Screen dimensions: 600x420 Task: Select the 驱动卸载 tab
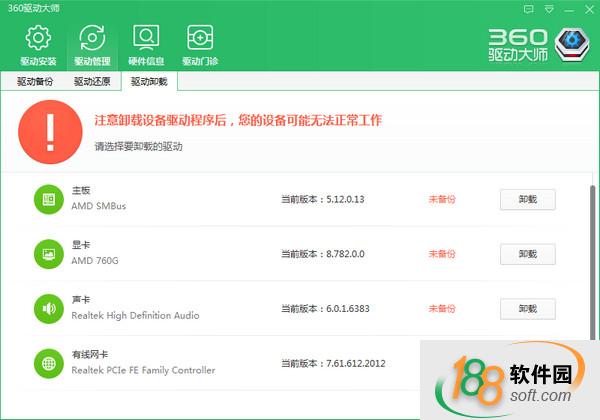149,82
